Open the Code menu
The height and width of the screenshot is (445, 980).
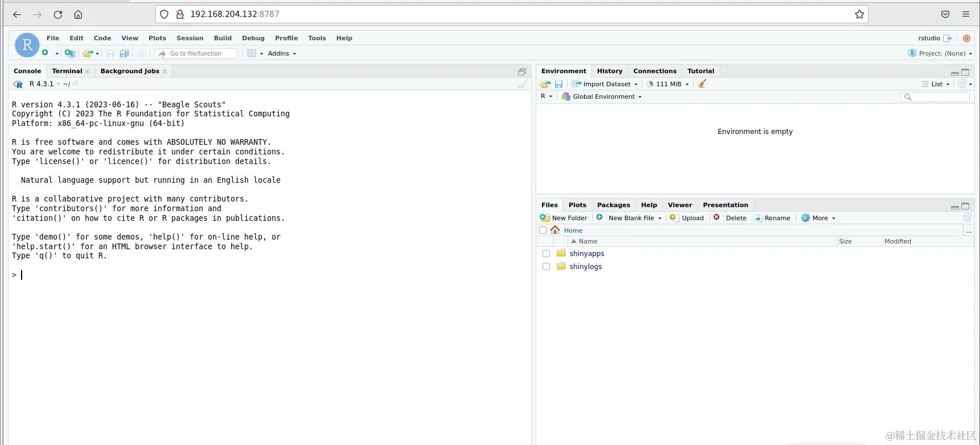click(x=102, y=38)
